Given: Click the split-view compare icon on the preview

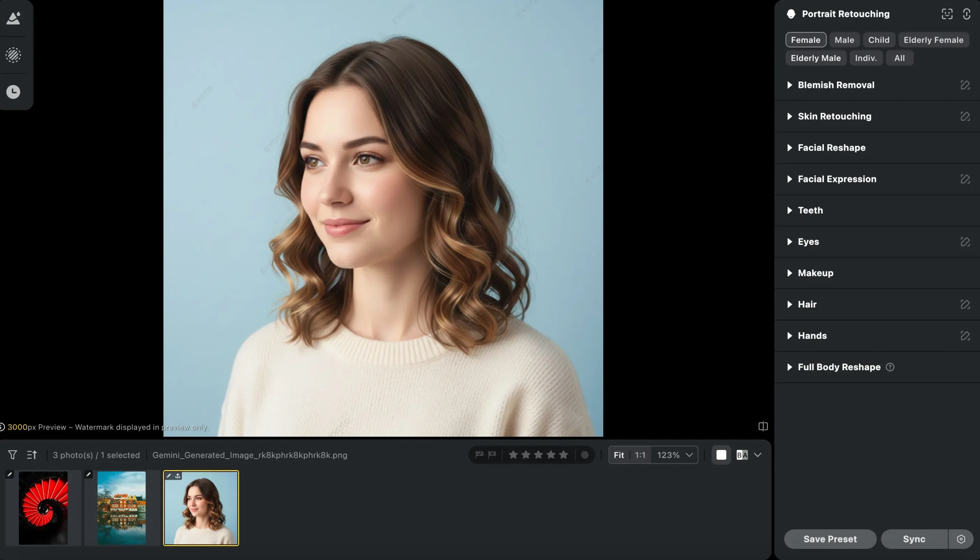Looking at the screenshot, I should click(763, 426).
